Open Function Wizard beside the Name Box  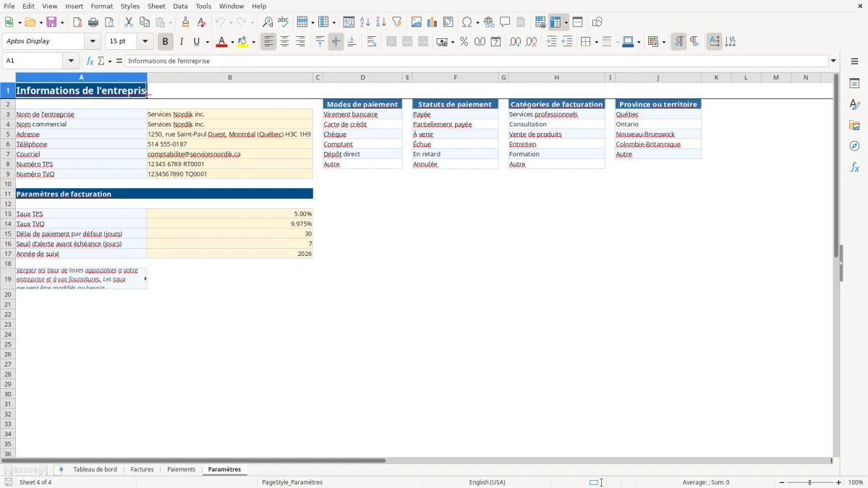90,61
